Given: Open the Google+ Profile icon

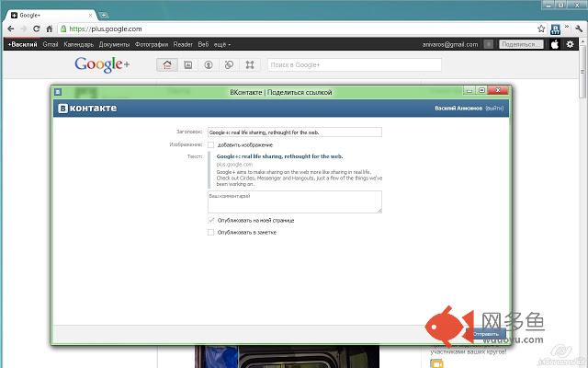Looking at the screenshot, I should [x=209, y=65].
